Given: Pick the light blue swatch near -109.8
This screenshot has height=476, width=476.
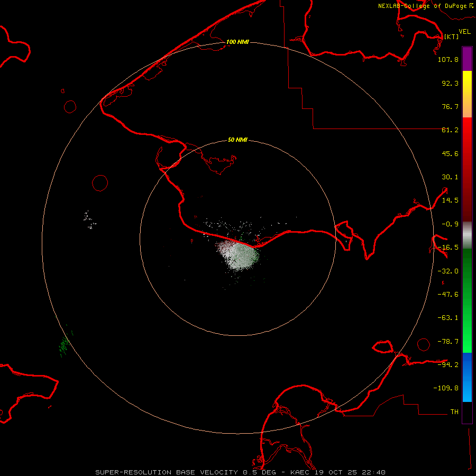Looking at the screenshot, I should (x=467, y=394).
